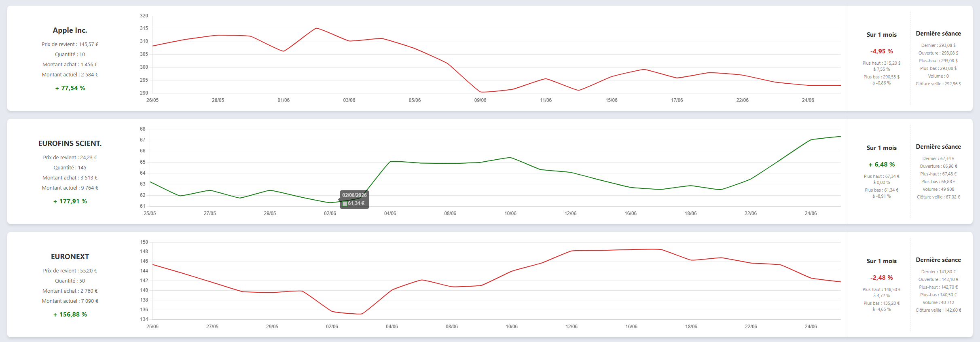Click Apple 'Montant achat : 1 456 €'
This screenshot has height=342, width=980.
pos(70,65)
